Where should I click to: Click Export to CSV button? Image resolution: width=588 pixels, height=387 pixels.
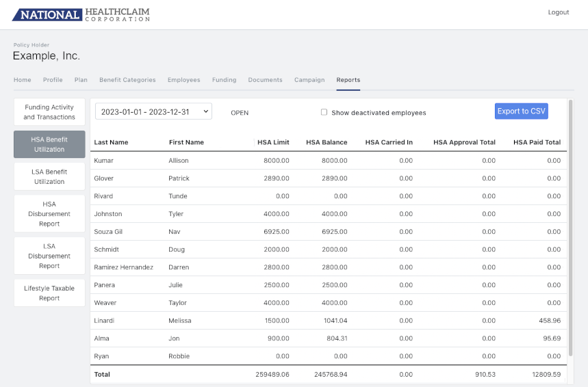[x=521, y=111]
